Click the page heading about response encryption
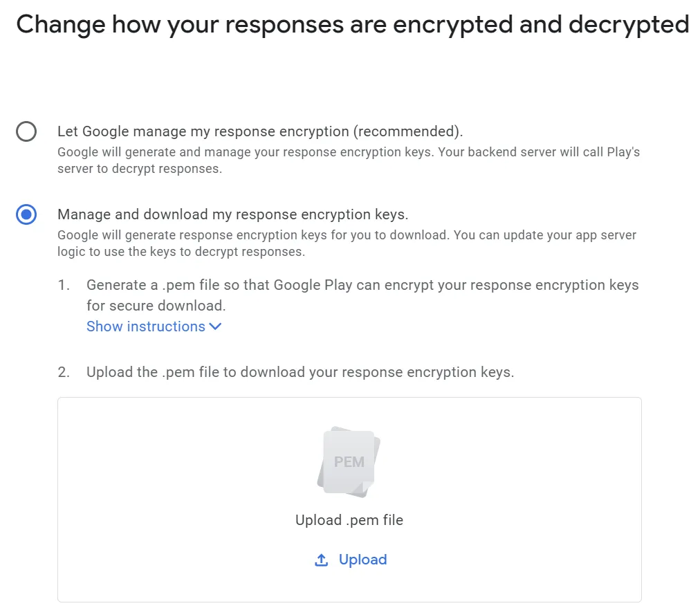700x608 pixels. (x=352, y=25)
